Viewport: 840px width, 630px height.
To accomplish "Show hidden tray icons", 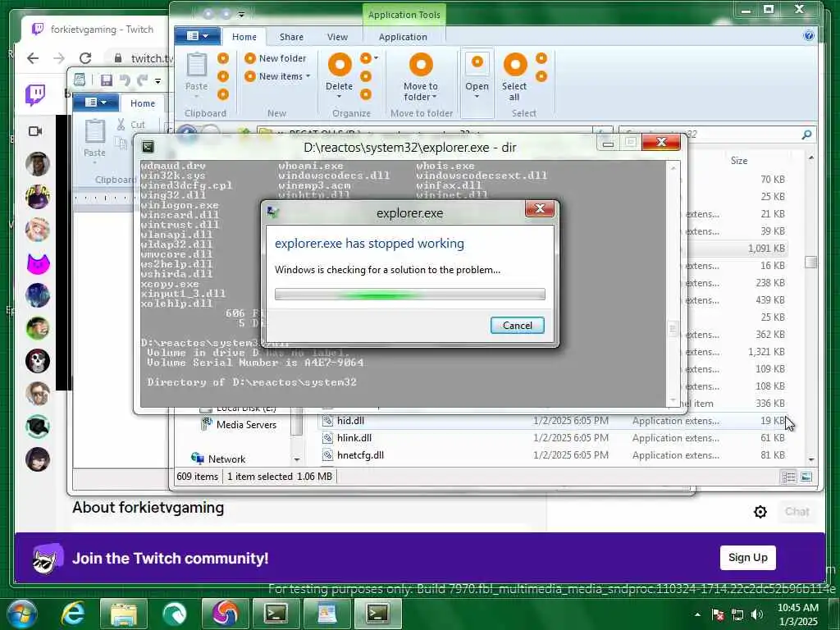I will (x=697, y=614).
